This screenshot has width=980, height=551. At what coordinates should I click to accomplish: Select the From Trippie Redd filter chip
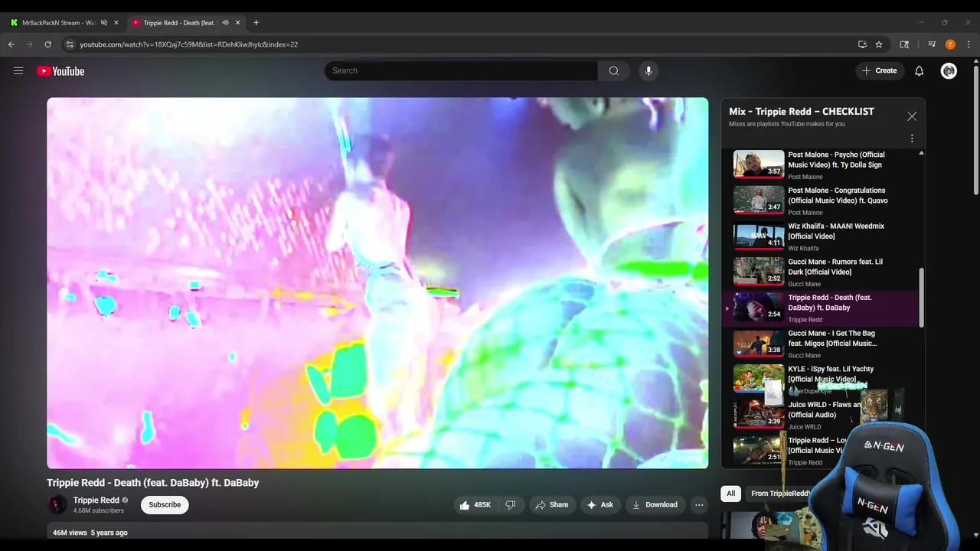[779, 494]
